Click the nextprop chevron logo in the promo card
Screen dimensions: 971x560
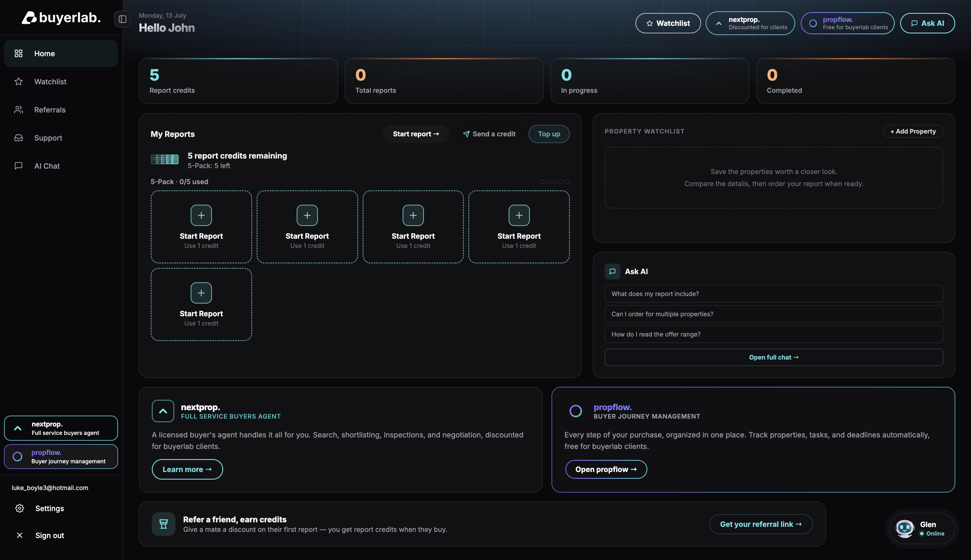point(163,411)
